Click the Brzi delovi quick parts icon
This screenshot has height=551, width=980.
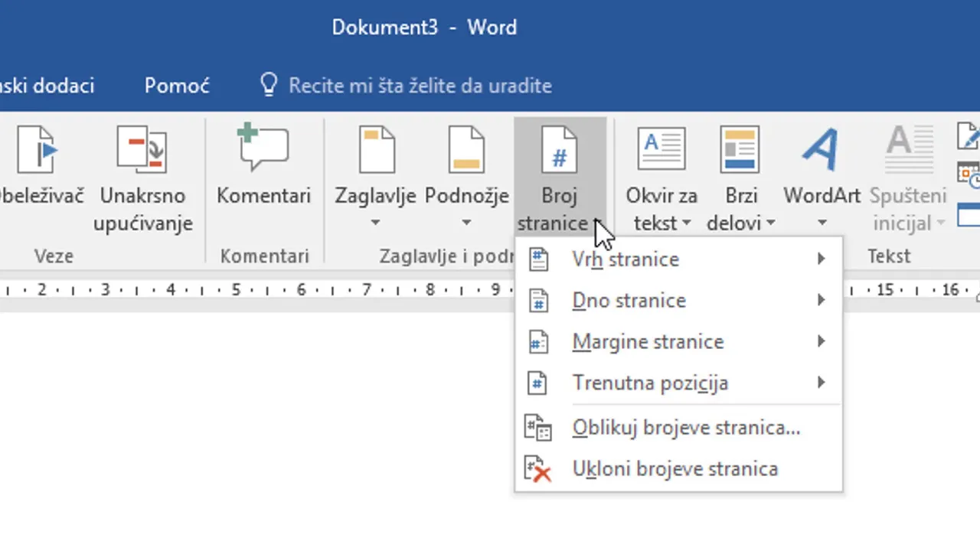[740, 149]
